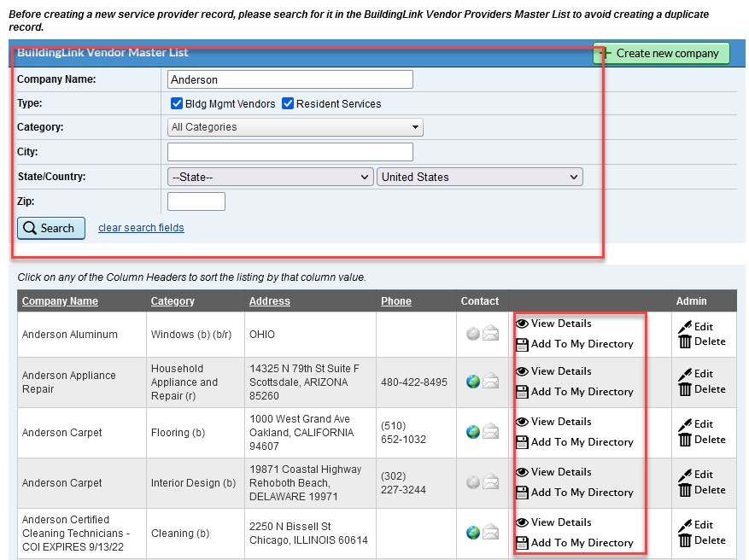Sort by Address column header
Image resolution: width=749 pixels, height=560 pixels.
point(269,301)
